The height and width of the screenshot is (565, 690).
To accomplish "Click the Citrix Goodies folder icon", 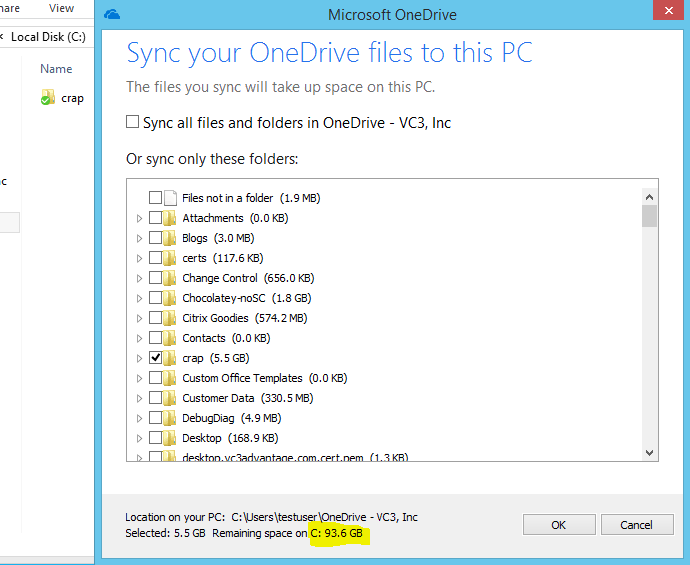I will pos(169,318).
